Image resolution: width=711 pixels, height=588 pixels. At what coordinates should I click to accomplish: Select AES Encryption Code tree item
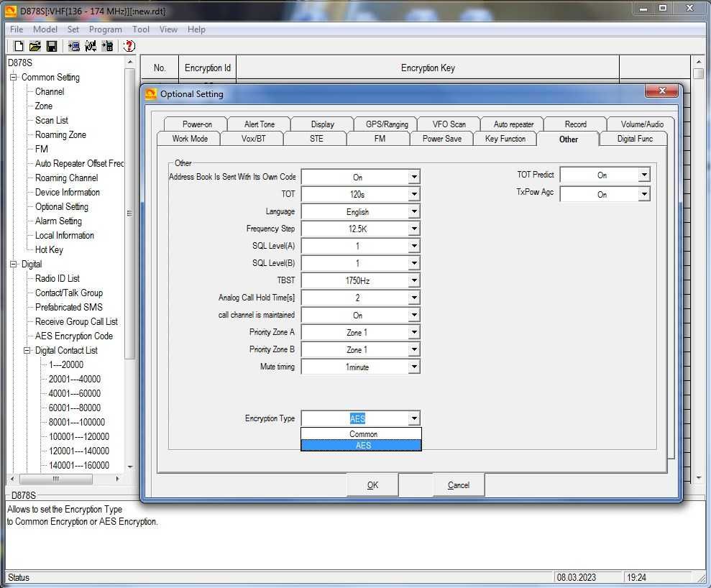(x=74, y=336)
